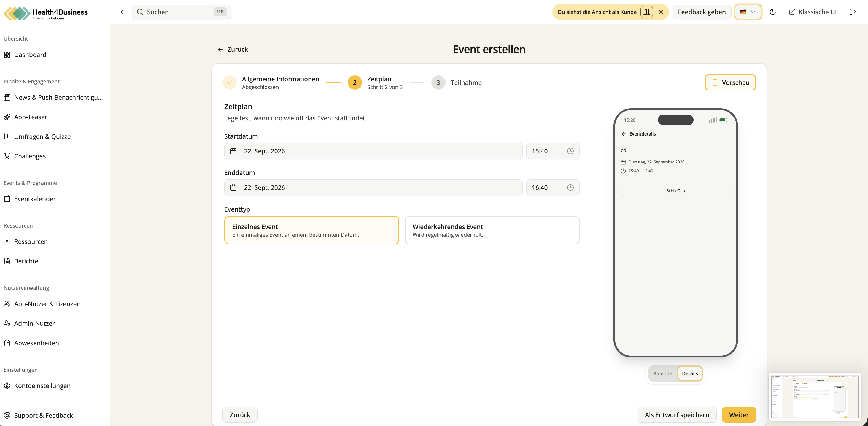The image size is (868, 426).
Task: Select Wiederkehrendes Event type option
Action: coord(492,230)
